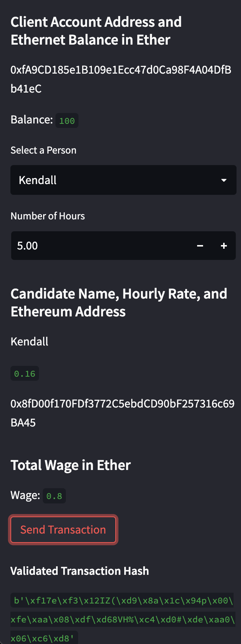Image resolution: width=241 pixels, height=644 pixels.
Task: Click the Select a Person label
Action: 44,150
